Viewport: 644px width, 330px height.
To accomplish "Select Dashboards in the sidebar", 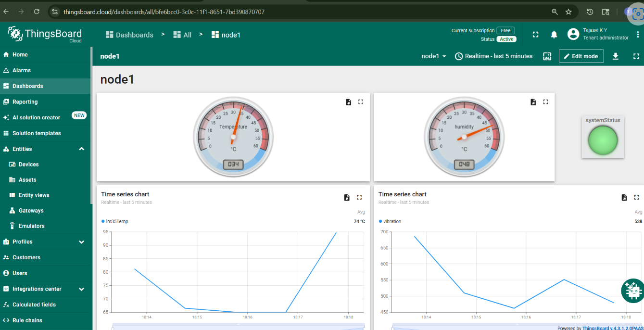I will [x=45, y=86].
